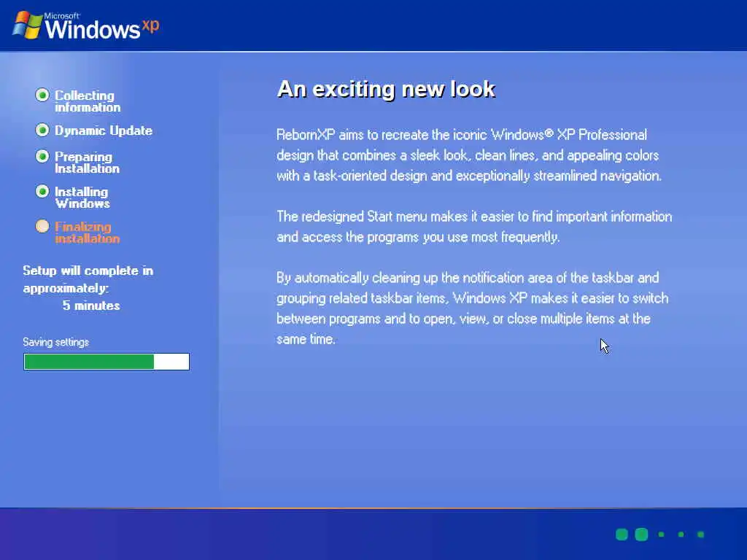Click the Installing Windows step label
Viewport: 747px width, 560px height.
pos(82,197)
